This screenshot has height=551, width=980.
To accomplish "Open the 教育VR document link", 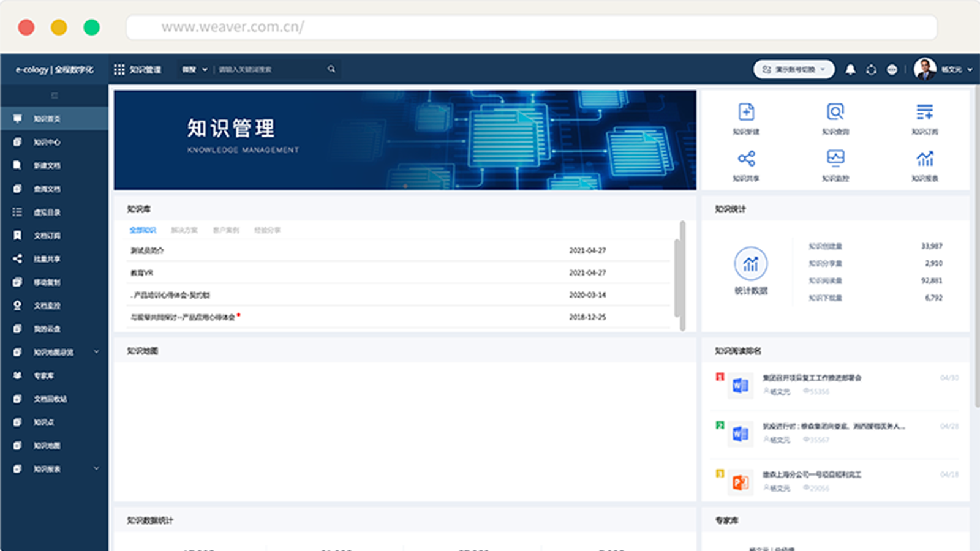I will pyautogui.click(x=142, y=273).
